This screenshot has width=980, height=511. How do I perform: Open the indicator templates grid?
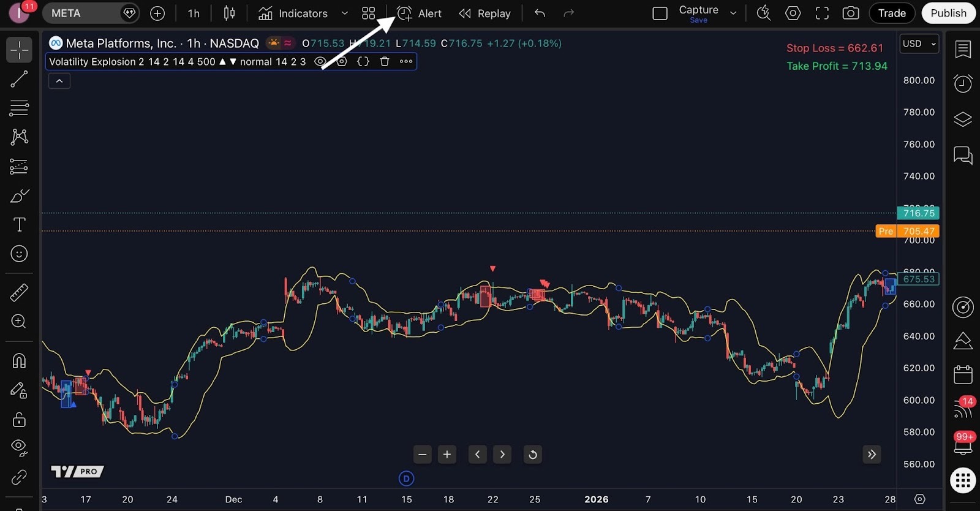[368, 13]
